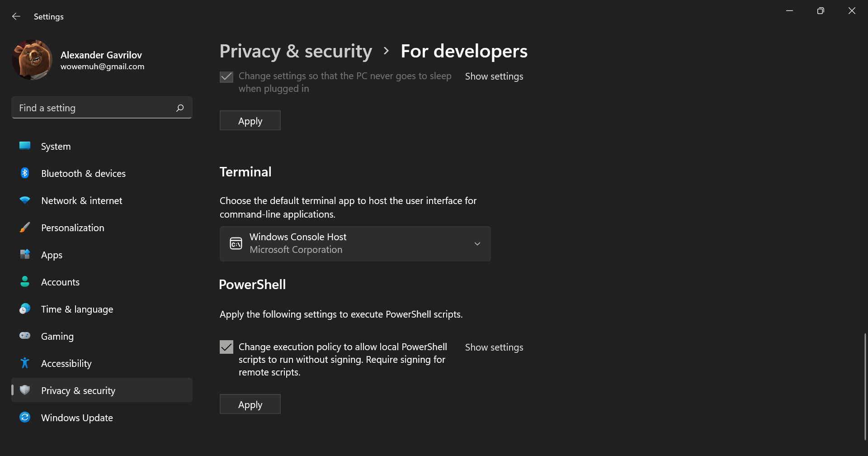This screenshot has width=868, height=456.
Task: Click the user profile avatar picture
Action: (x=32, y=60)
